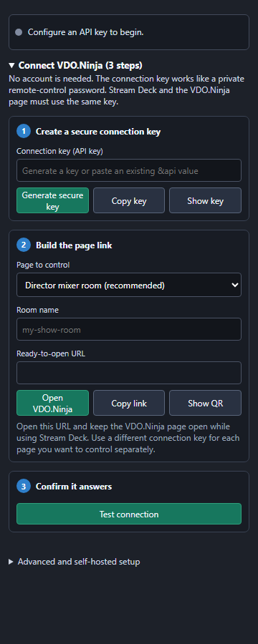
Task: Click the gray status indicator dot
Action: (x=19, y=32)
